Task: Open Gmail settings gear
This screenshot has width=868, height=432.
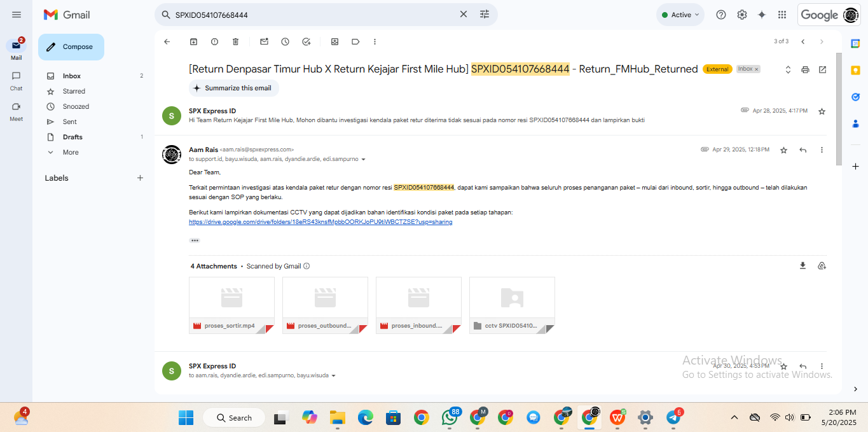Action: (x=741, y=15)
